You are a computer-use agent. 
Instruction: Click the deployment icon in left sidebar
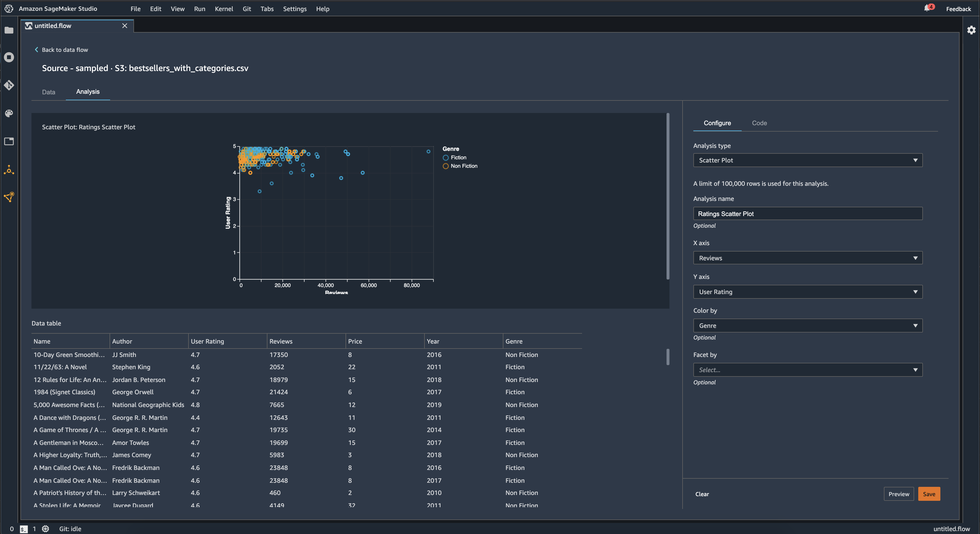click(x=10, y=197)
